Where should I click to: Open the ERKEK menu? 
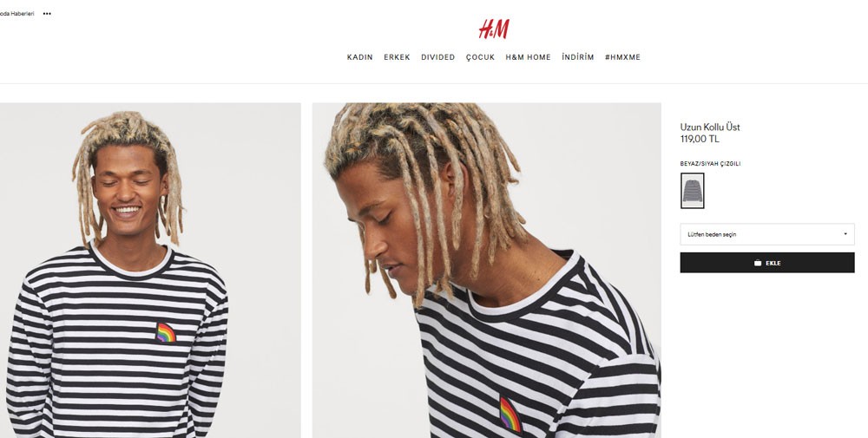click(397, 57)
